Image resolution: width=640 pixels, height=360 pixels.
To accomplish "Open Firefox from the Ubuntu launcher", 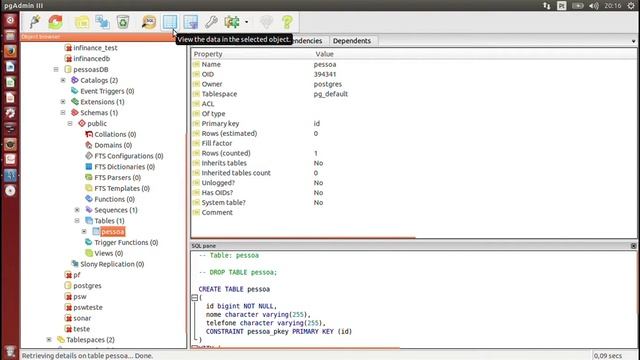I will click(10, 51).
